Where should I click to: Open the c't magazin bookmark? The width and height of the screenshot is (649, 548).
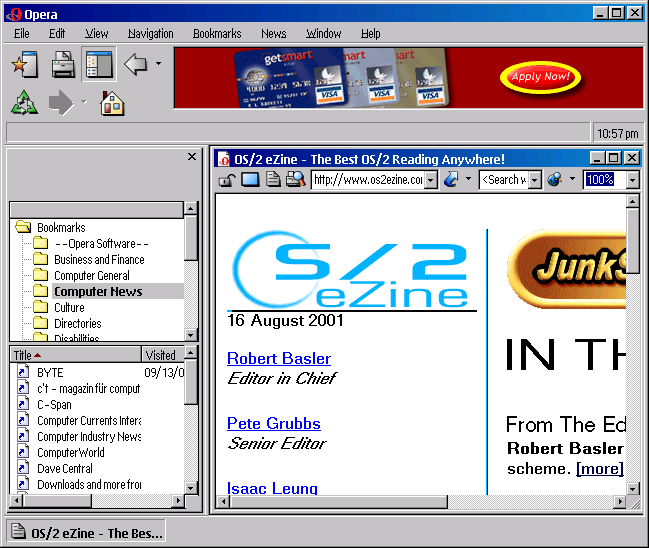[89, 389]
